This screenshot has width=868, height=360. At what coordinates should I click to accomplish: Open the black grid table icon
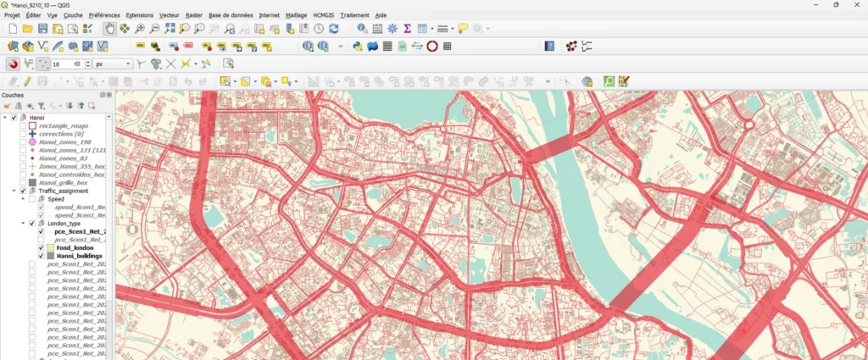448,47
